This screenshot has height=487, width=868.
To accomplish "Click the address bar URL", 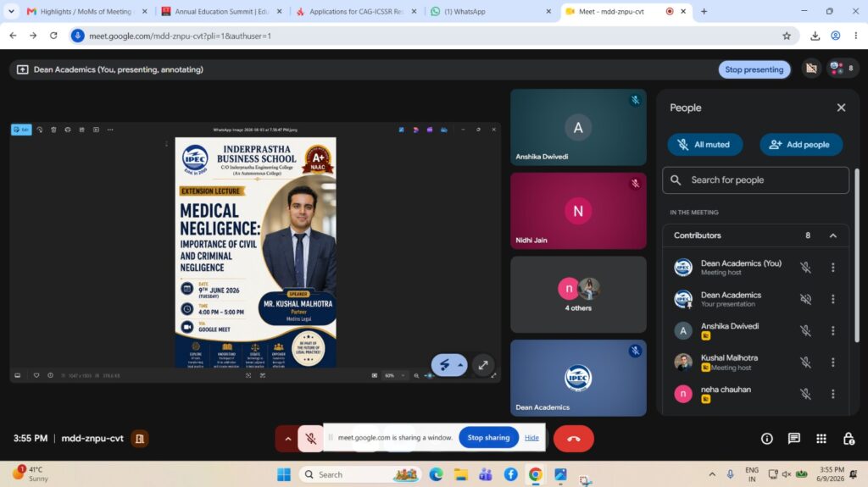I will pos(180,36).
